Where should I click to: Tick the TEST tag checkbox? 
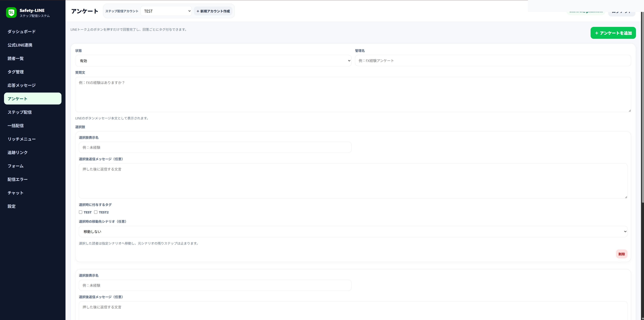[x=80, y=212]
